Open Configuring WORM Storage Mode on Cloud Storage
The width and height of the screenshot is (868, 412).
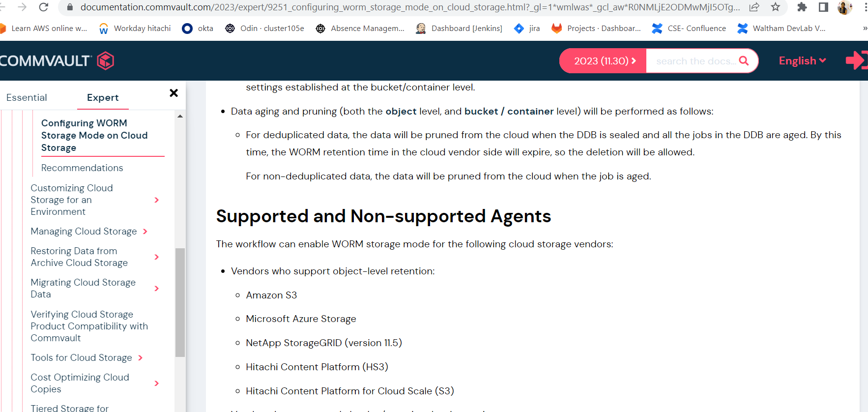pyautogui.click(x=94, y=135)
